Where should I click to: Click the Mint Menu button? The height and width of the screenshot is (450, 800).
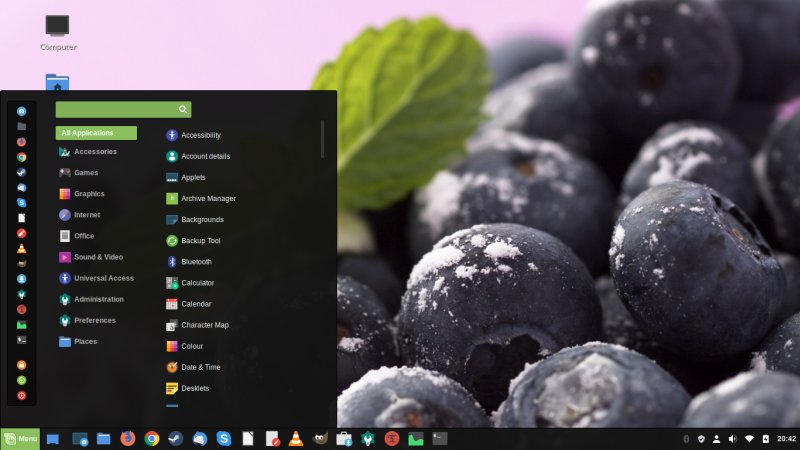click(20, 439)
